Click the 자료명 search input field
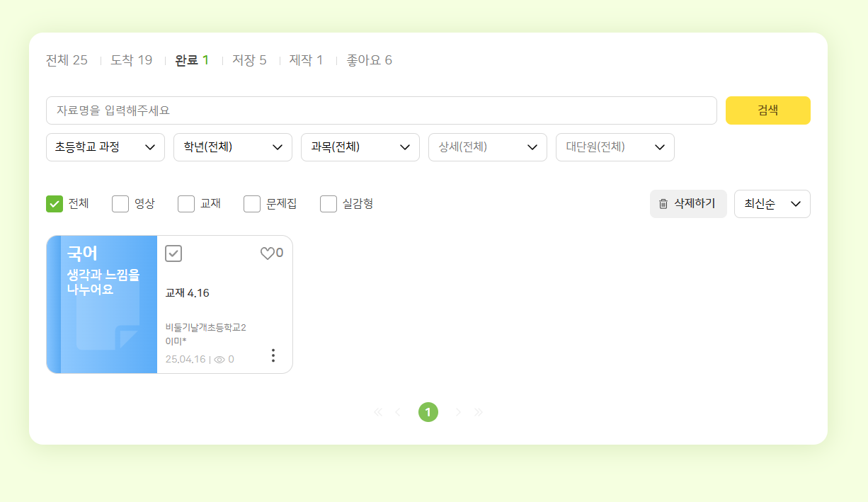The height and width of the screenshot is (502, 868). click(x=382, y=110)
